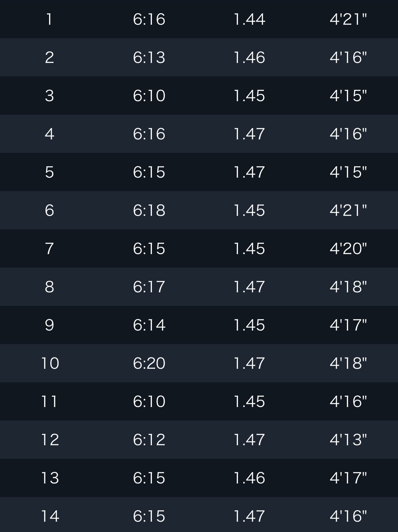
Task: Click lap 4 pace 4'16"
Action: (348, 134)
